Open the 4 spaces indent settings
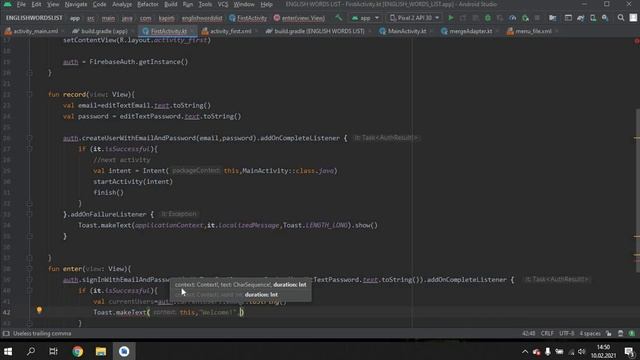The width and height of the screenshot is (640, 360). (590, 333)
